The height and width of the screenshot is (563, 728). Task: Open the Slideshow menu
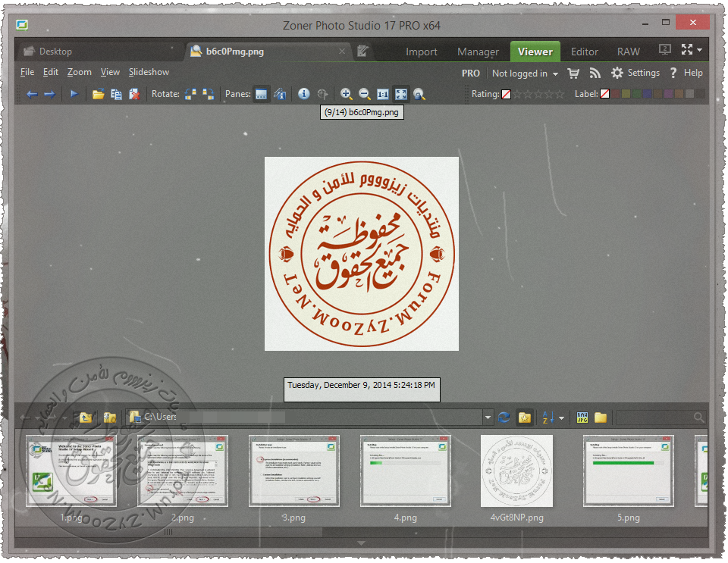[x=149, y=72]
